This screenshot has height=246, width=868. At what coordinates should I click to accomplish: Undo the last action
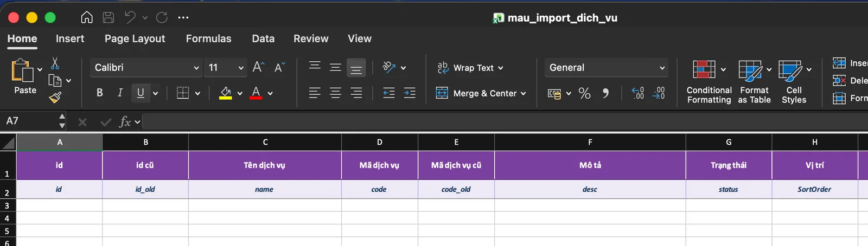pos(130,18)
